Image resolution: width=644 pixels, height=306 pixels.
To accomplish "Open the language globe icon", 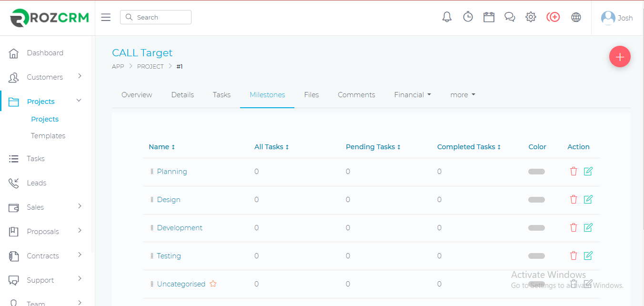I will click(576, 17).
